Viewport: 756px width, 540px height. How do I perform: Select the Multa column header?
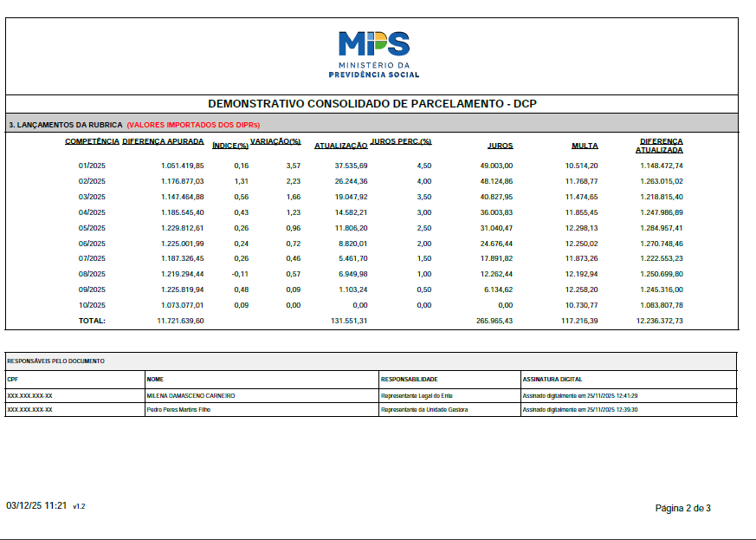tap(585, 146)
